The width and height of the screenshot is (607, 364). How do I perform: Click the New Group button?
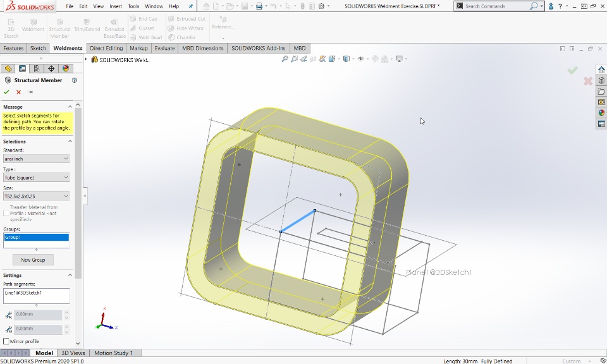(33, 260)
